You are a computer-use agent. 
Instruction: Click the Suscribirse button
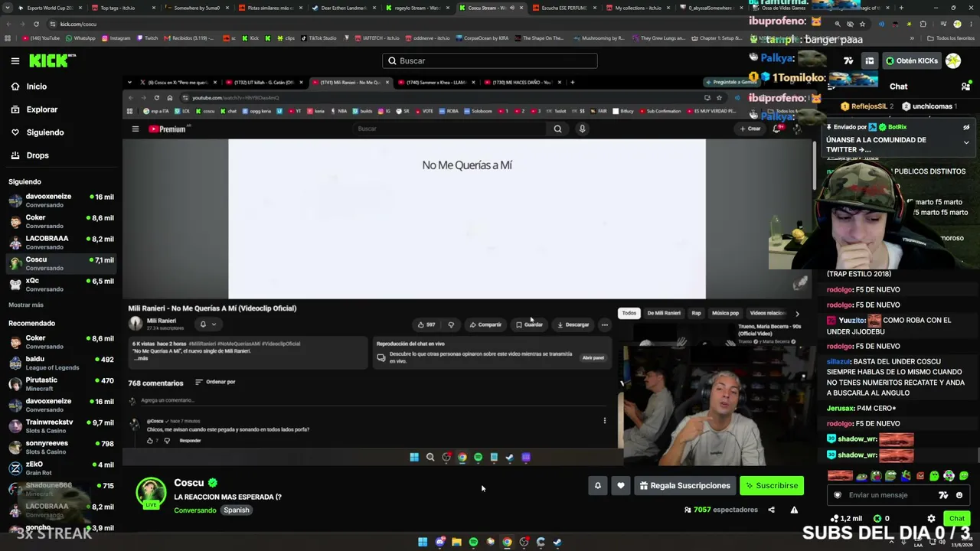[x=772, y=485]
